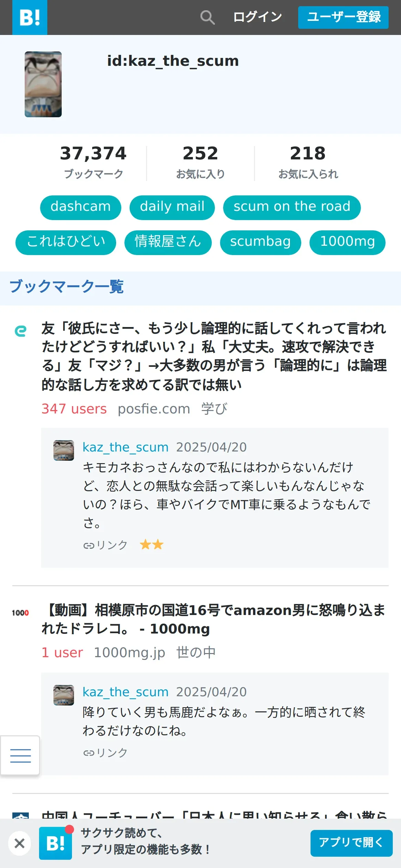Open the 相模原市の国道16号 ドラレコ article title
The height and width of the screenshot is (868, 401).
coord(214,619)
